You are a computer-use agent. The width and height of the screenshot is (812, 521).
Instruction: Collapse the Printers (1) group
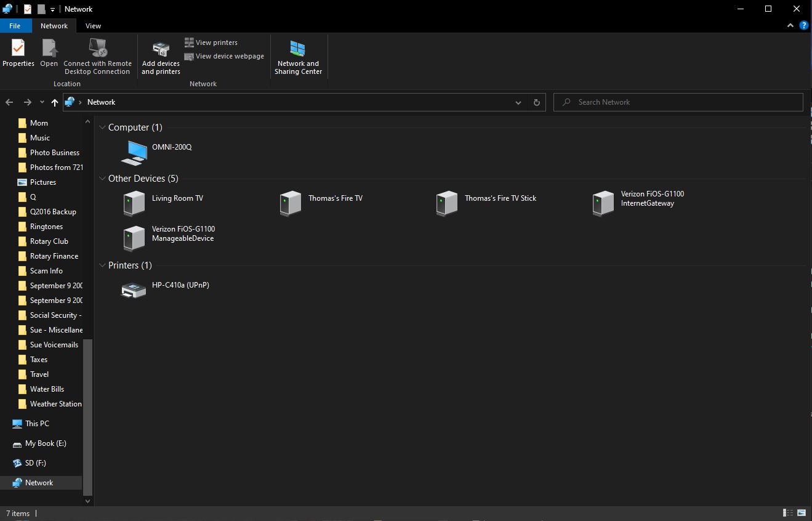click(103, 265)
